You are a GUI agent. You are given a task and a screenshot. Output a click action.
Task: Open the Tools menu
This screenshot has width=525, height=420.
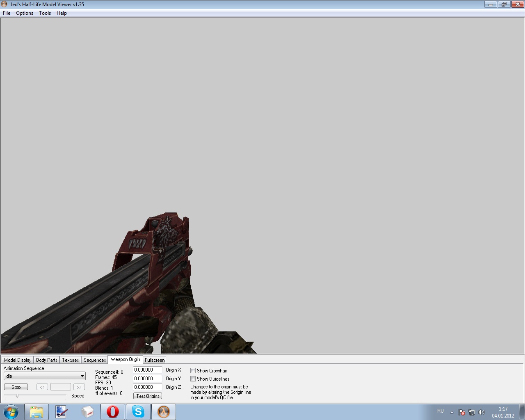(45, 13)
